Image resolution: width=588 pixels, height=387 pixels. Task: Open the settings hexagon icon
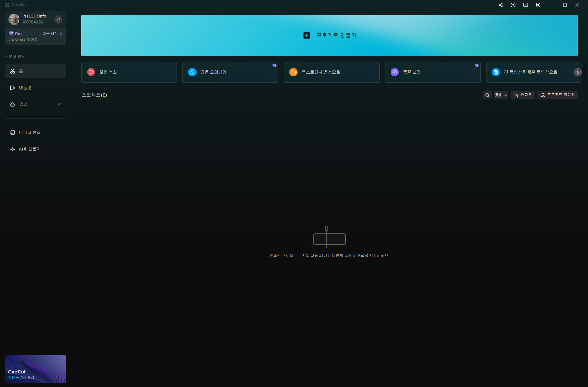[538, 5]
